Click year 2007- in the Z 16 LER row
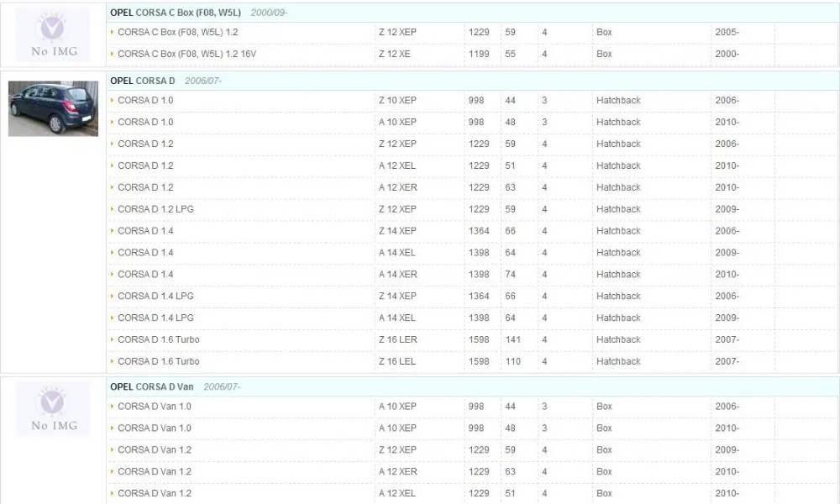840x504 pixels. (727, 339)
